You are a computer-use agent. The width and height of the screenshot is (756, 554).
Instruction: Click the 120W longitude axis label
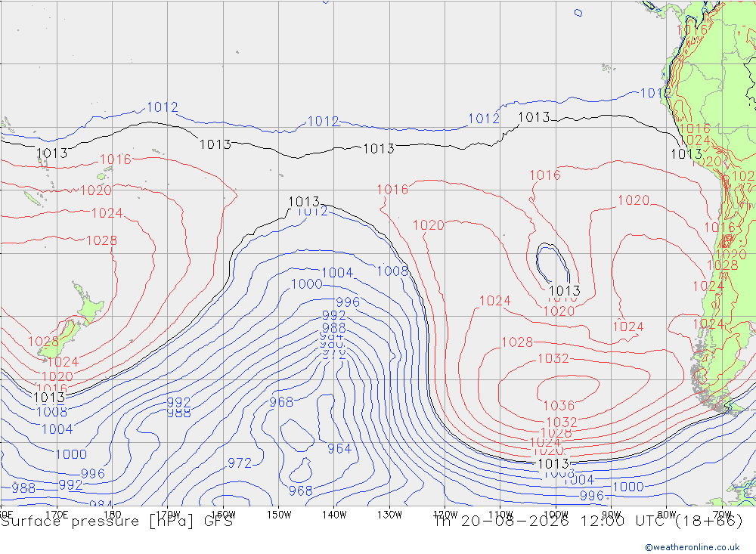445,515
